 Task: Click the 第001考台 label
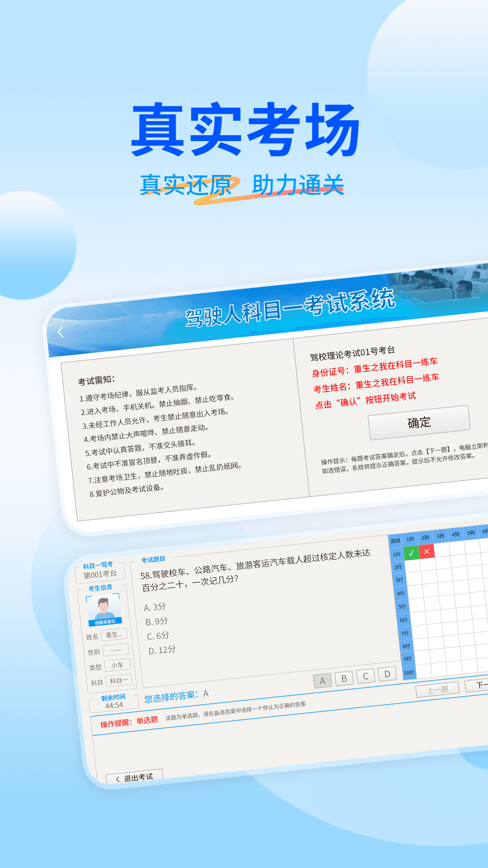pos(100,574)
